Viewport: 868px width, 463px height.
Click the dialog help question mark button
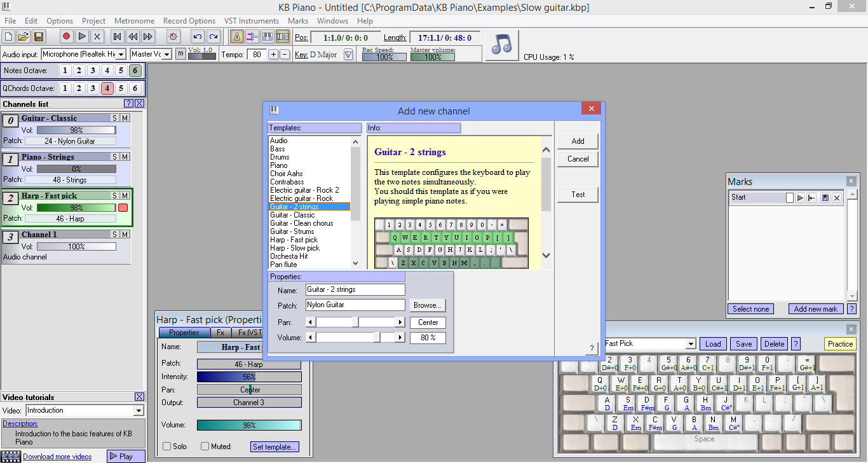(592, 348)
